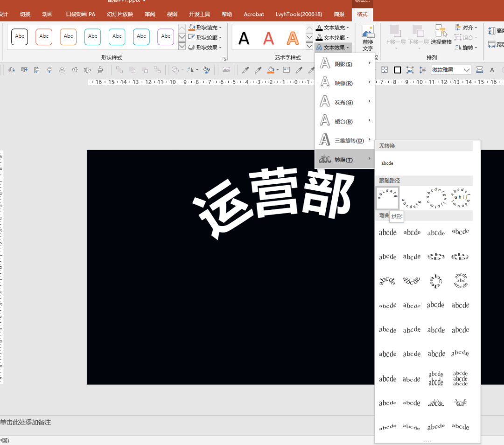Open 形状效果 shape effects dropdown
The image size is (504, 445).
(205, 48)
